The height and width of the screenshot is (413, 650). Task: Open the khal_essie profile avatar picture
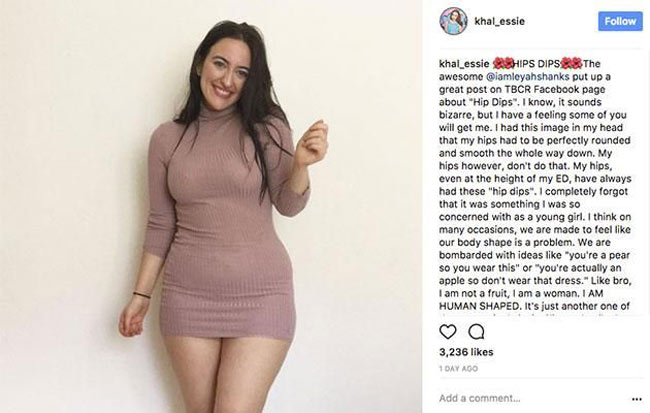click(454, 21)
